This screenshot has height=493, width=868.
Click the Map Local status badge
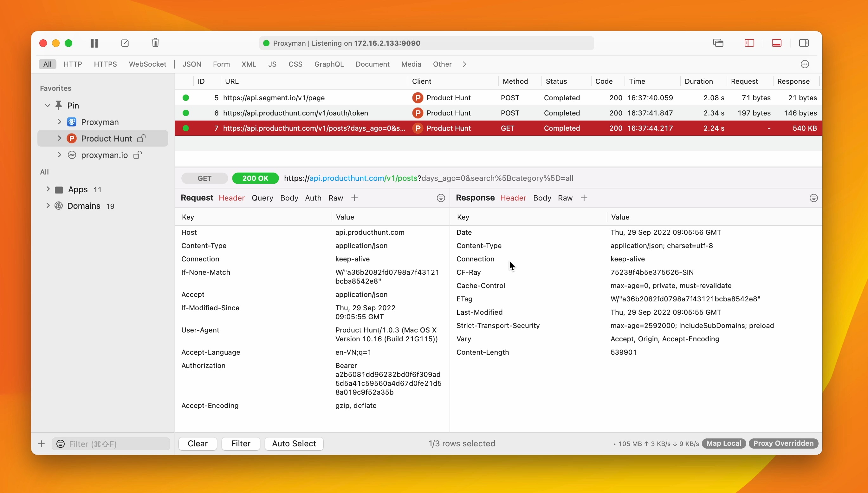723,444
